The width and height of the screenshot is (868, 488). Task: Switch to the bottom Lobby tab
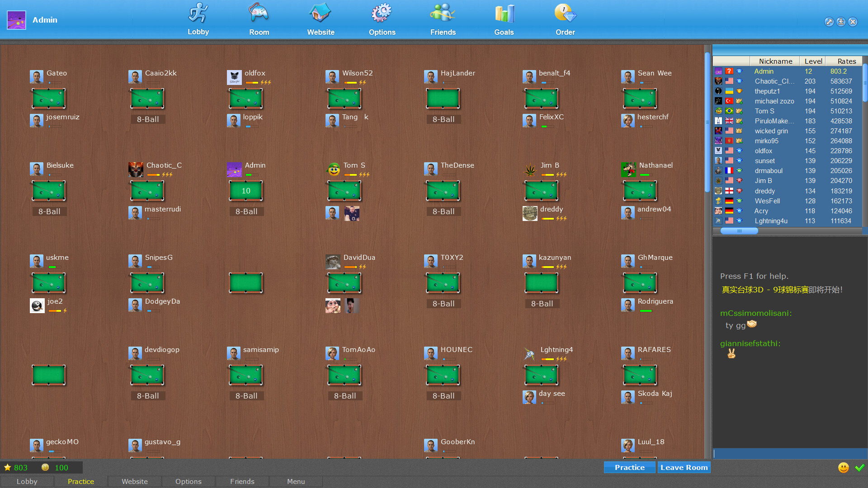coord(27,482)
